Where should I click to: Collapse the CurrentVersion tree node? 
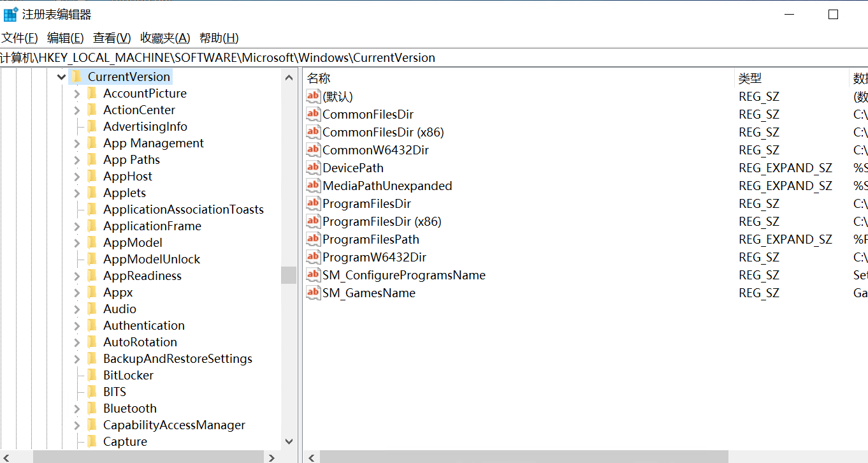[x=61, y=77]
